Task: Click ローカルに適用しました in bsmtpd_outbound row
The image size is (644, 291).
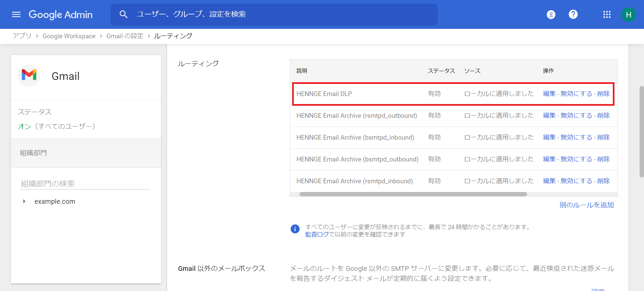Action: click(x=499, y=159)
